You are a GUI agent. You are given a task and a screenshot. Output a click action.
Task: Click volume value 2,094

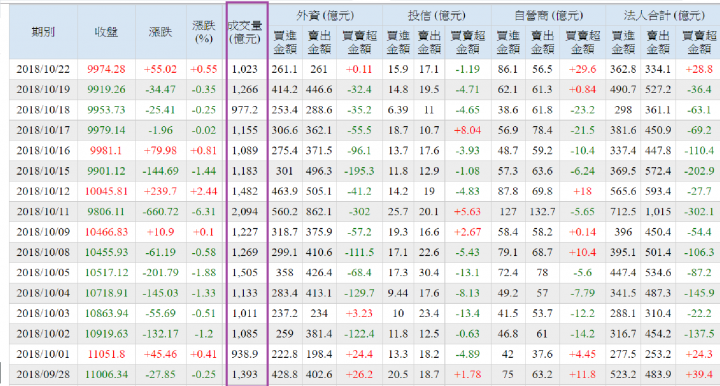coord(245,212)
